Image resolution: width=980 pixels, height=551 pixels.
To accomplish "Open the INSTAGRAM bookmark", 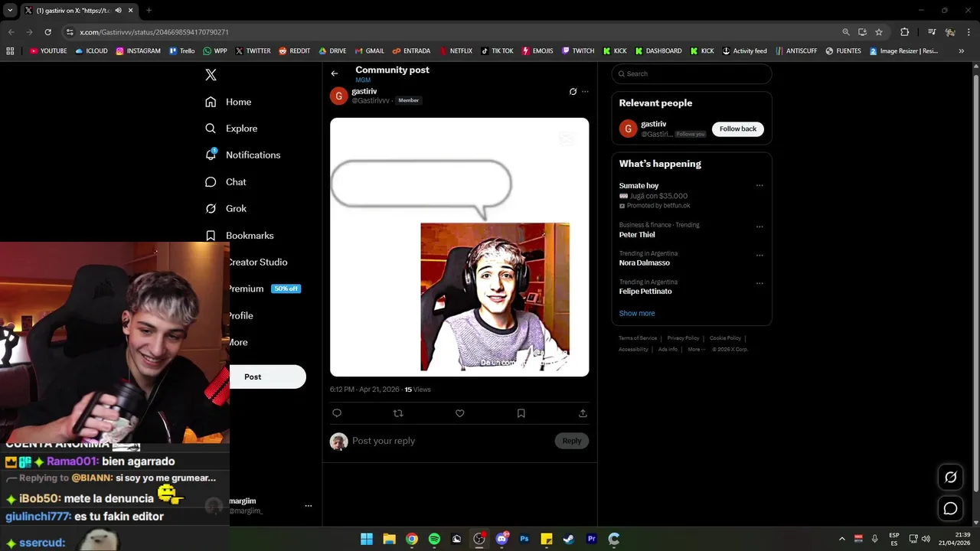I will (x=138, y=51).
